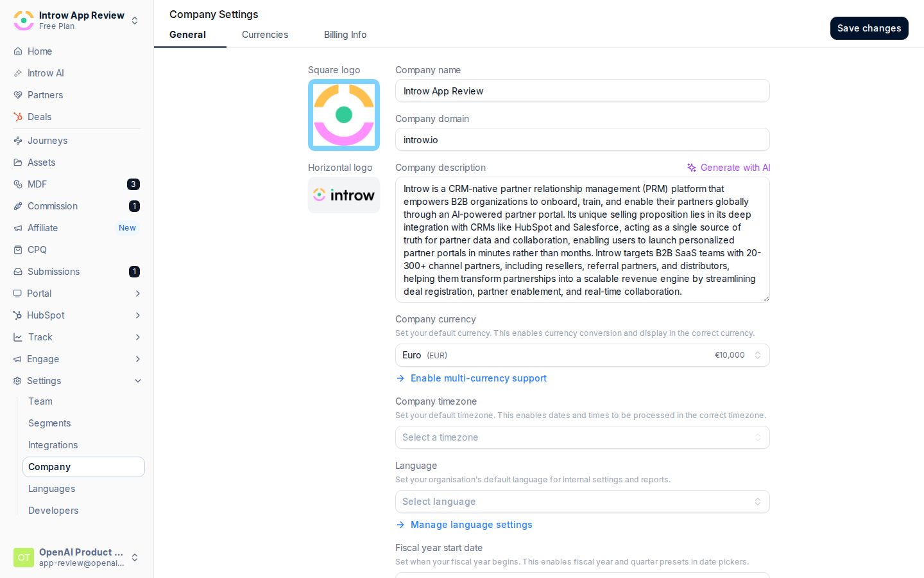The width and height of the screenshot is (924, 578).
Task: Click the Assets folder icon
Action: [x=18, y=162]
